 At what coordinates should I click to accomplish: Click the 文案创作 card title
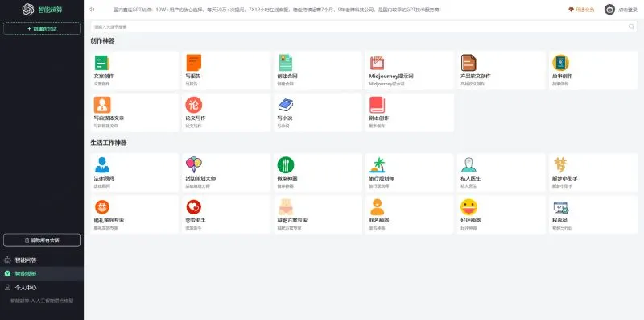click(104, 76)
